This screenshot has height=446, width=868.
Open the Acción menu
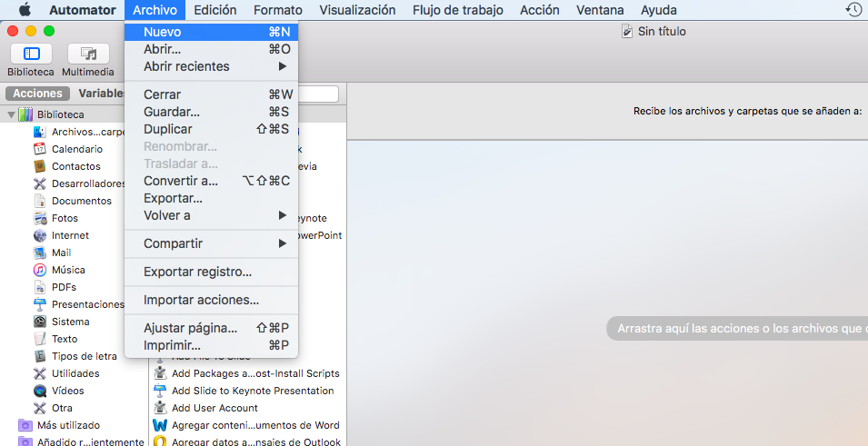pyautogui.click(x=540, y=10)
